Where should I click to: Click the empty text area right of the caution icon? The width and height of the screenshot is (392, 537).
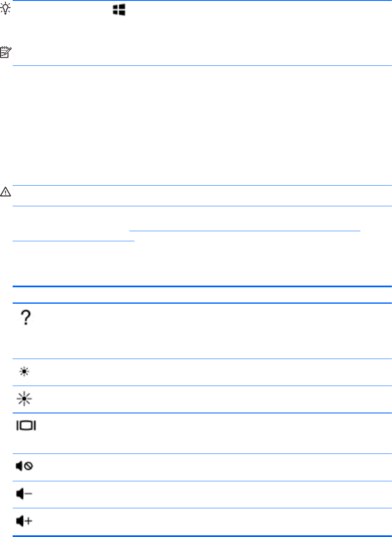click(202, 195)
